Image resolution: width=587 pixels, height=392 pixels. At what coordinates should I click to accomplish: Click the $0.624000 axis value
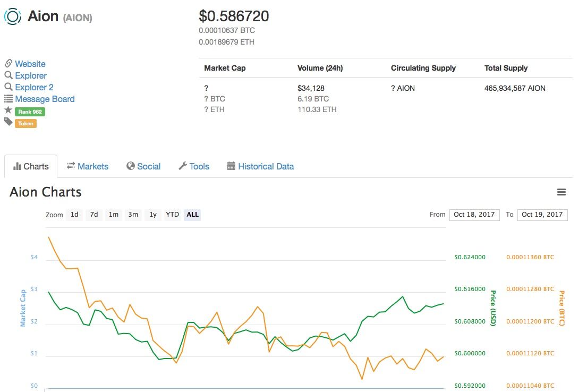[x=470, y=257]
